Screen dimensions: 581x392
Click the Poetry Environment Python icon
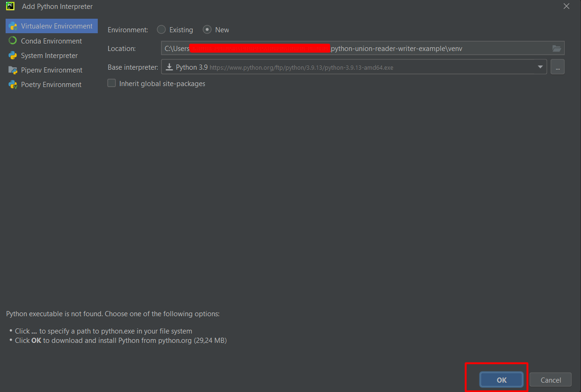13,85
